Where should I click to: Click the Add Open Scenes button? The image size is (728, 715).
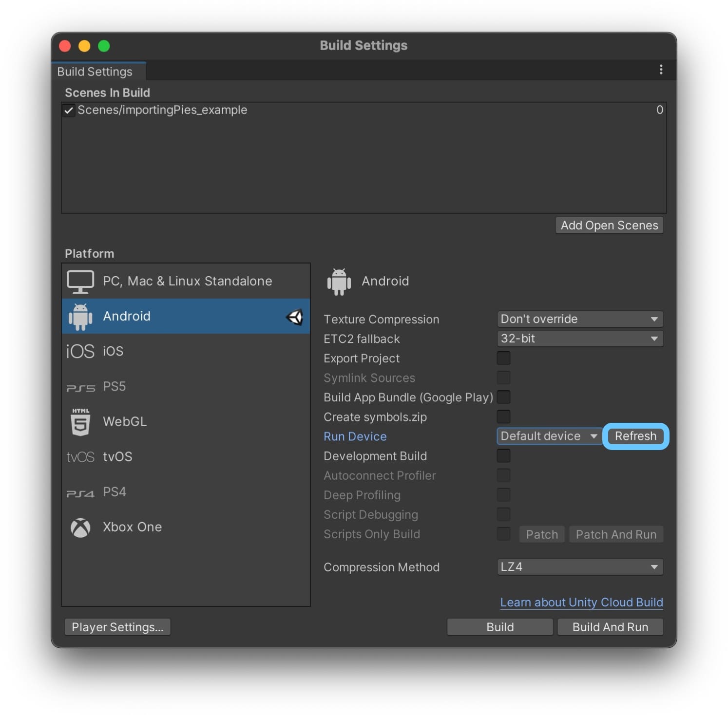click(609, 226)
